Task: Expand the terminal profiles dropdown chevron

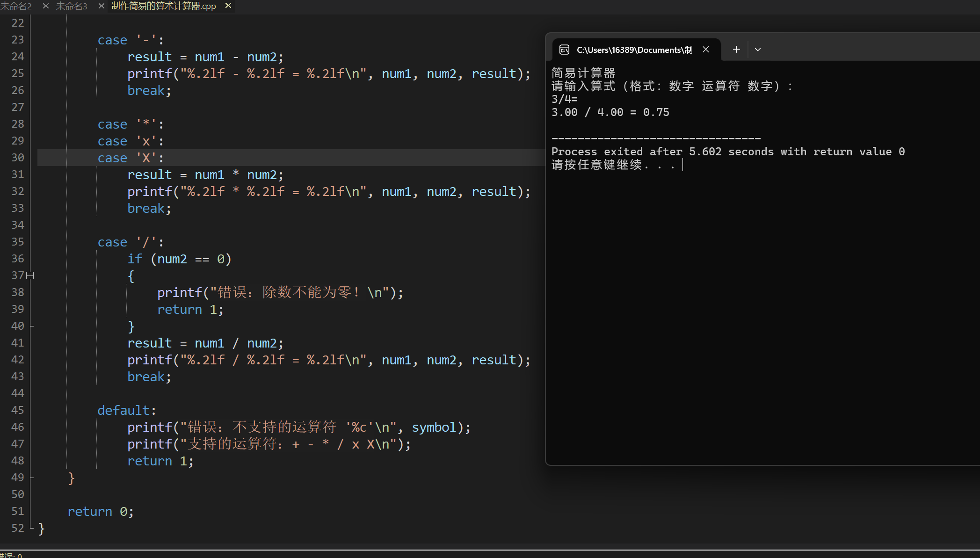Action: [x=758, y=50]
